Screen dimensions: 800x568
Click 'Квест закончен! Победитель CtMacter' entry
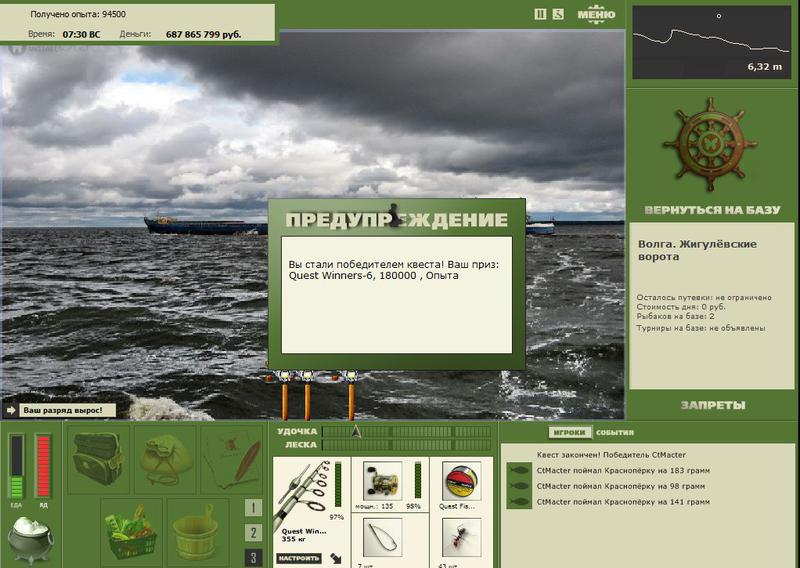(x=611, y=455)
